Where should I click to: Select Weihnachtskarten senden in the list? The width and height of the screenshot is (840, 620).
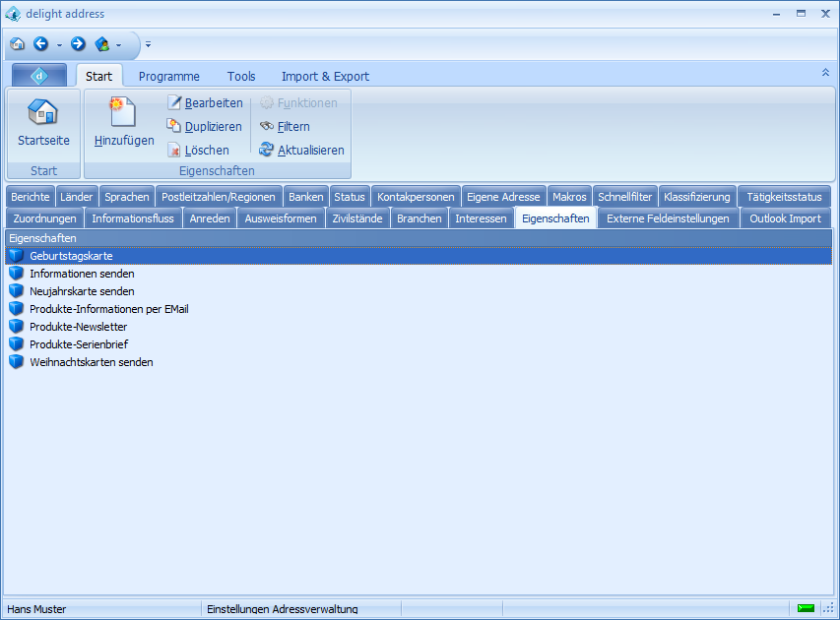(x=91, y=362)
